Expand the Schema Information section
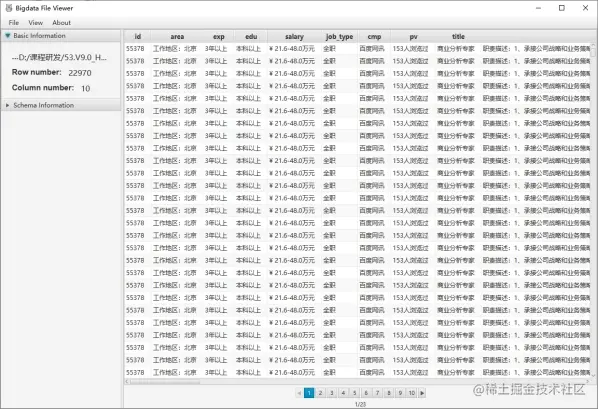The image size is (598, 409). coord(7,105)
